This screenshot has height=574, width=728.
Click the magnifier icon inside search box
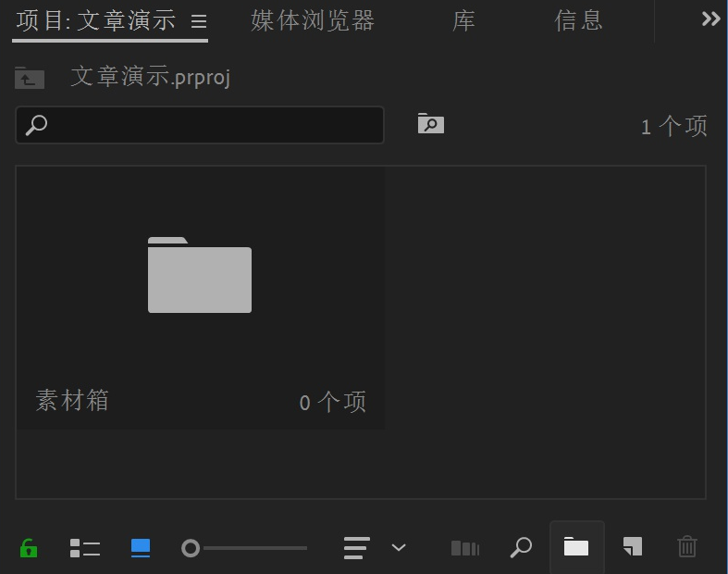[x=36, y=125]
